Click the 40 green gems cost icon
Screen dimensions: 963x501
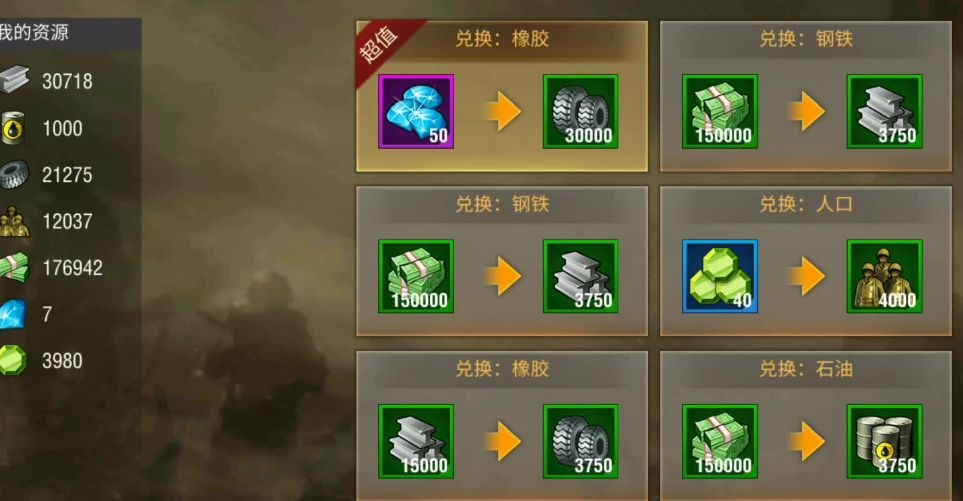720,276
